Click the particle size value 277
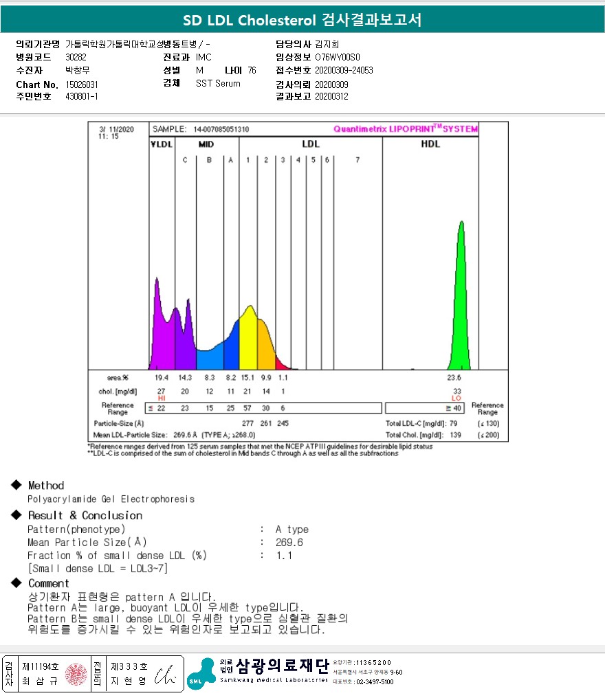 click(x=247, y=423)
